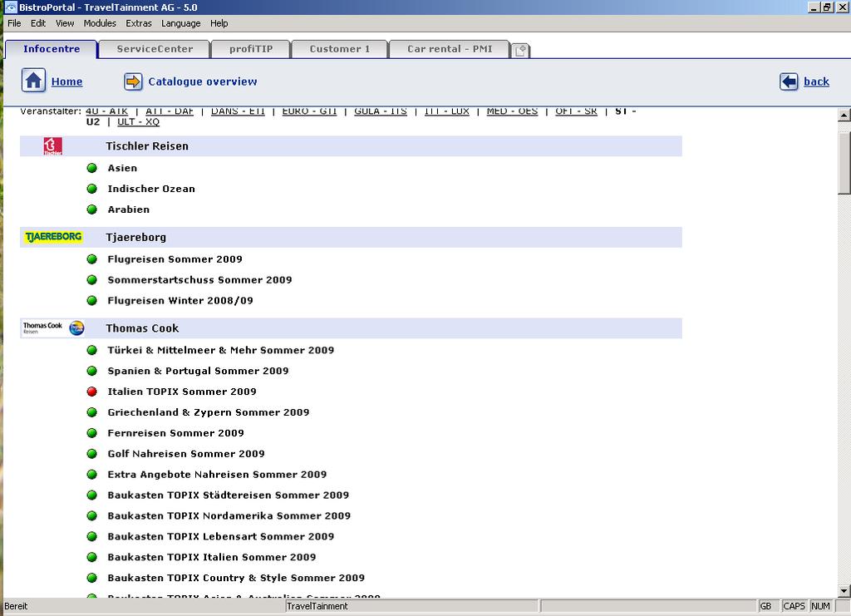The height and width of the screenshot is (616, 851).
Task: Click green dot beside Extra Angebote Nahreisen
Action: click(92, 475)
